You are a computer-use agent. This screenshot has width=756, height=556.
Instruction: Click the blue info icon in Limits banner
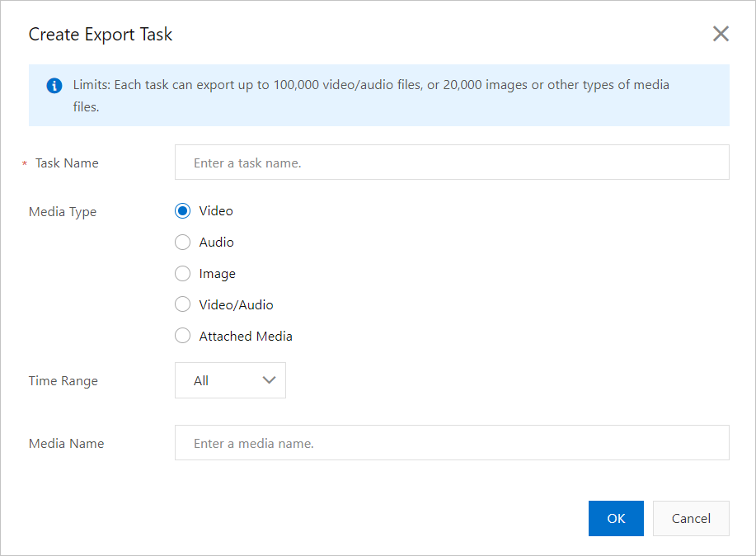54,85
